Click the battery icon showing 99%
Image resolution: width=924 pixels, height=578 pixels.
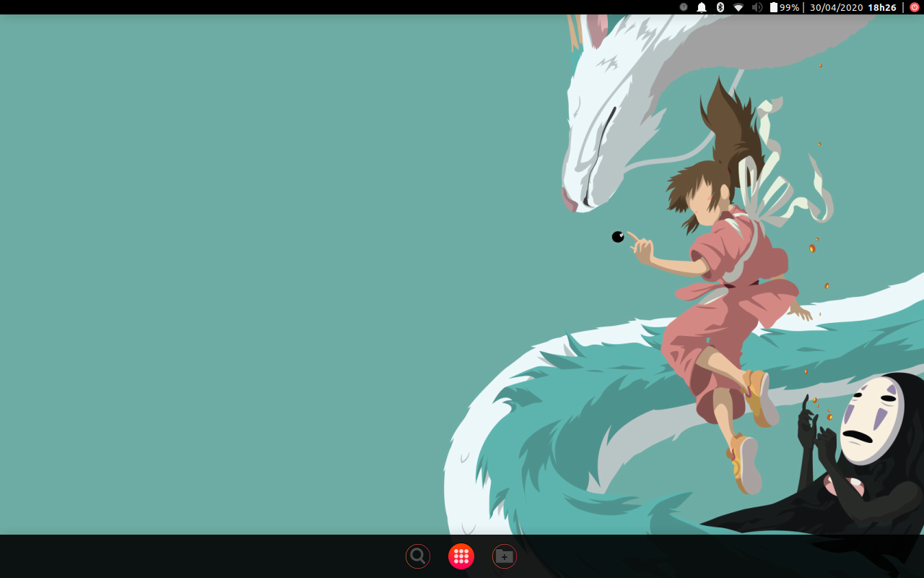[x=773, y=7]
